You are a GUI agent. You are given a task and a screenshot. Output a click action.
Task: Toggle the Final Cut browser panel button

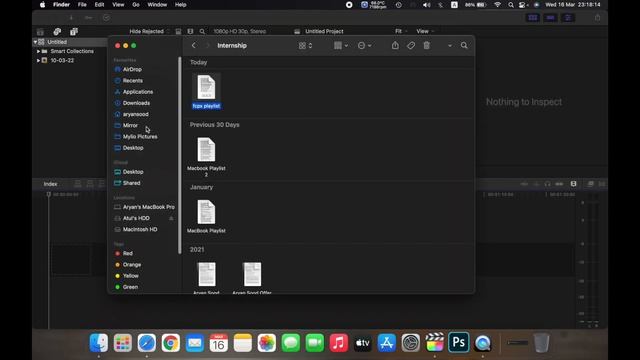(533, 18)
